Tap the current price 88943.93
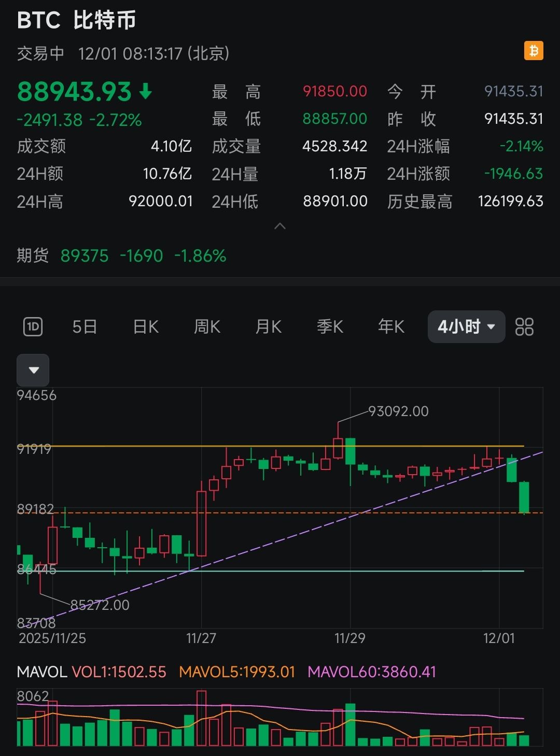The height and width of the screenshot is (756, 560). pos(74,92)
